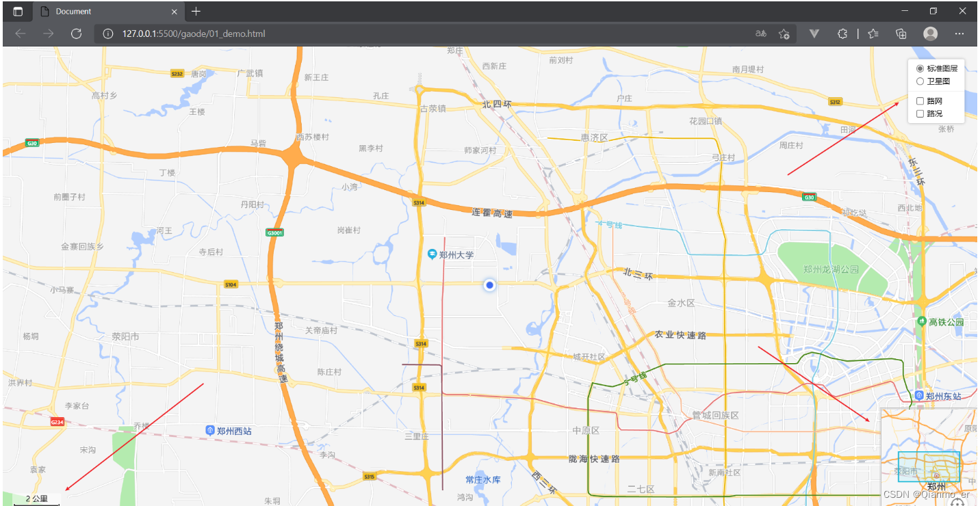980x506 pixels.
Task: Click the read aloud / translate icon
Action: [x=760, y=34]
